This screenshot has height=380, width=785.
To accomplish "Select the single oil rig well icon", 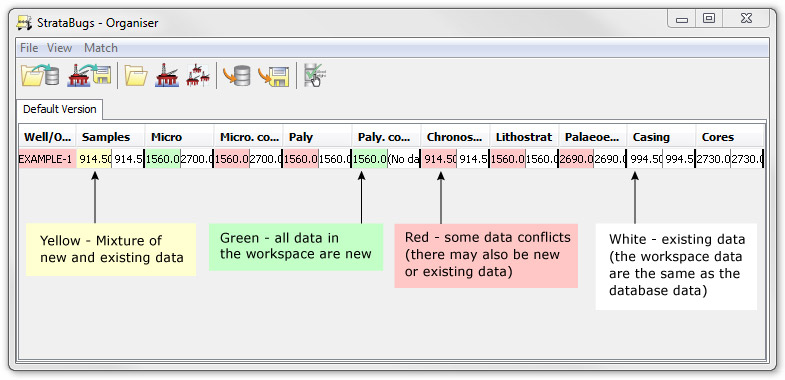I will pos(167,76).
